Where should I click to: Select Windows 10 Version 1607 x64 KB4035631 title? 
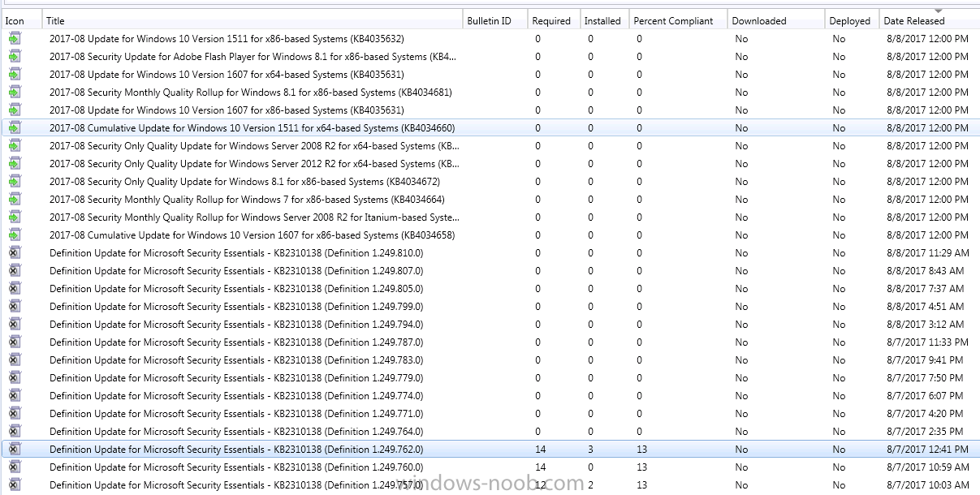227,75
